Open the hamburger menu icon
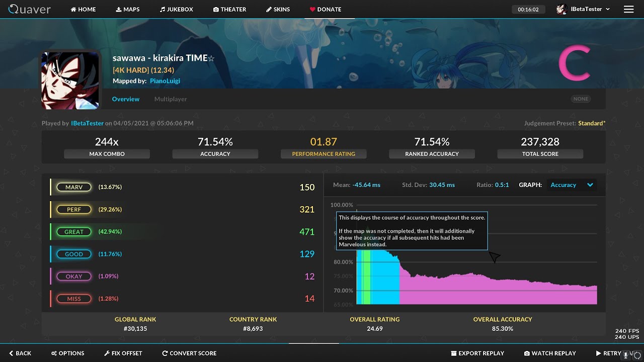The height and width of the screenshot is (362, 644). 628,9
